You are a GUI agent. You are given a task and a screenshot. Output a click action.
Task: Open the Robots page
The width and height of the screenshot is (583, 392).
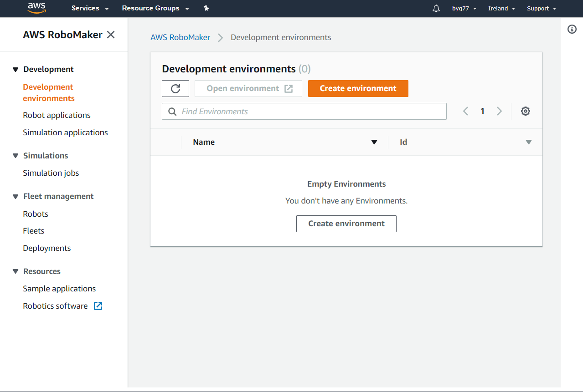pos(36,214)
